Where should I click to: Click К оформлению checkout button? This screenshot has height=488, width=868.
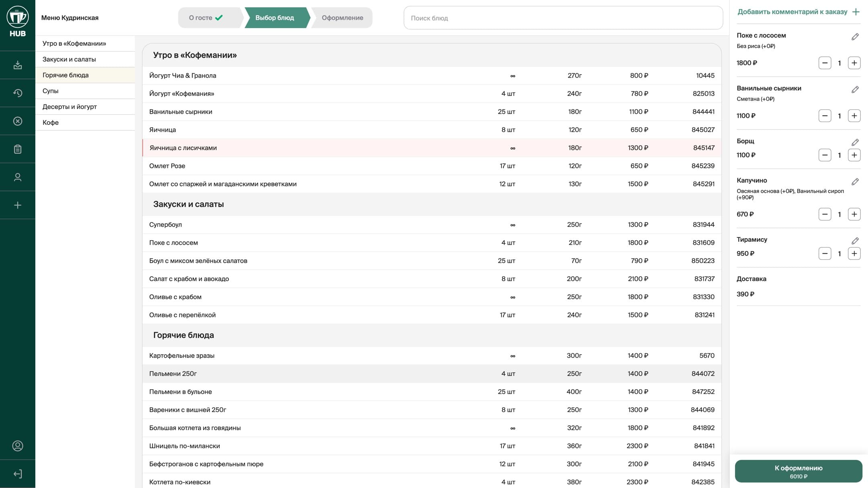tap(798, 472)
